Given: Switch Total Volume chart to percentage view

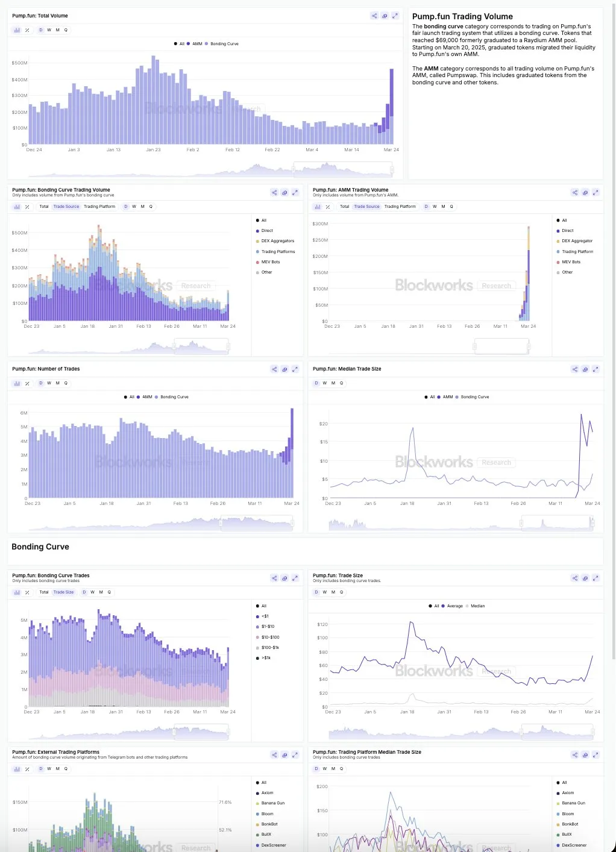Looking at the screenshot, I should [x=27, y=30].
